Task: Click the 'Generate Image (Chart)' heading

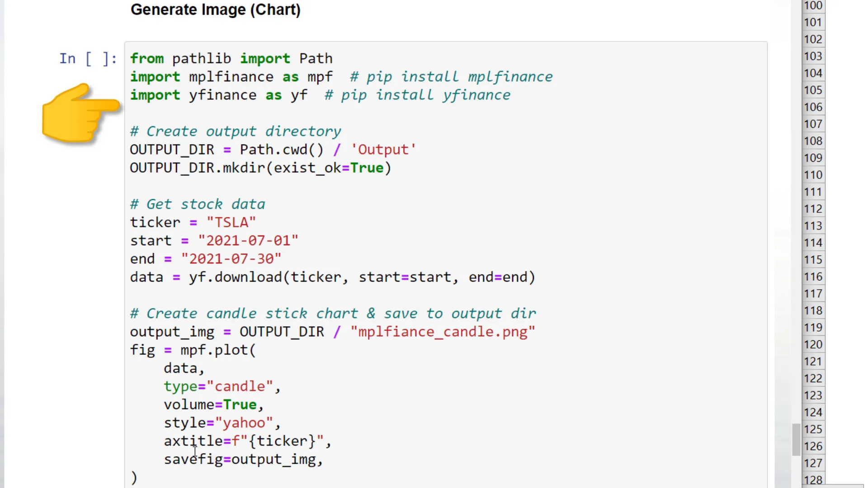Action: (216, 10)
